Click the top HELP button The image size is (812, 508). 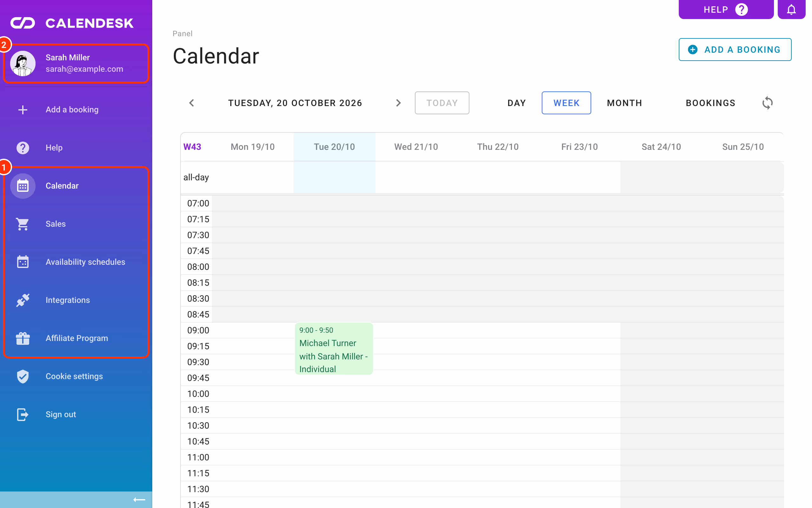[726, 10]
